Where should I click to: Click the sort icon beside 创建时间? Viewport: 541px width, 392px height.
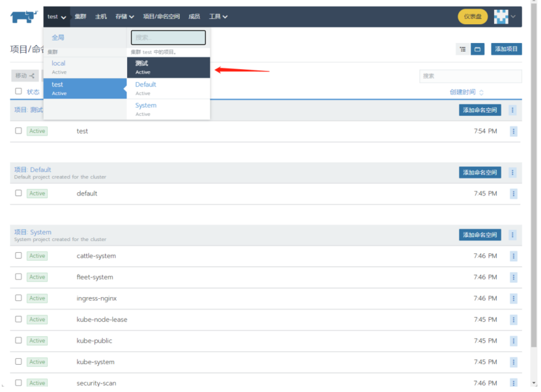pos(481,93)
